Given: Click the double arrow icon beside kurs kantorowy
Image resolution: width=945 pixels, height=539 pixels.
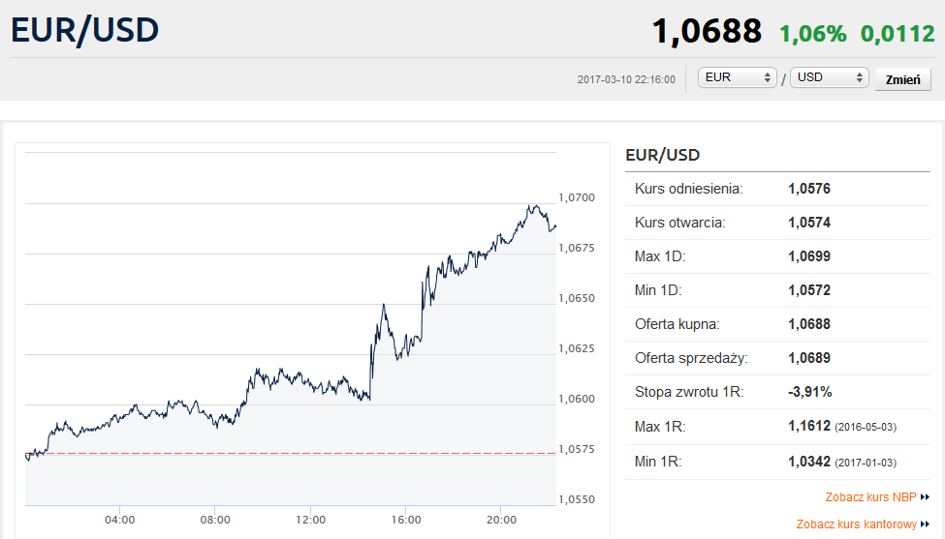Looking at the screenshot, I should click(x=925, y=525).
